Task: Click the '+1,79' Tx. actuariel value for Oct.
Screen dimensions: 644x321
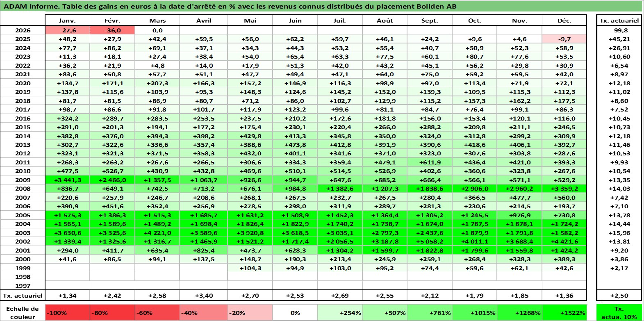Action: coord(475,296)
